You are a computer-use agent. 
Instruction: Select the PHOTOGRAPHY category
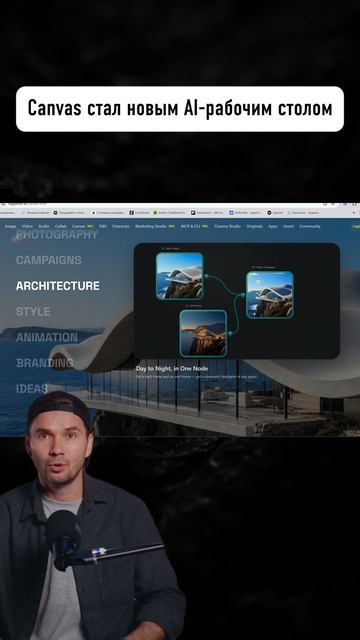pos(57,235)
